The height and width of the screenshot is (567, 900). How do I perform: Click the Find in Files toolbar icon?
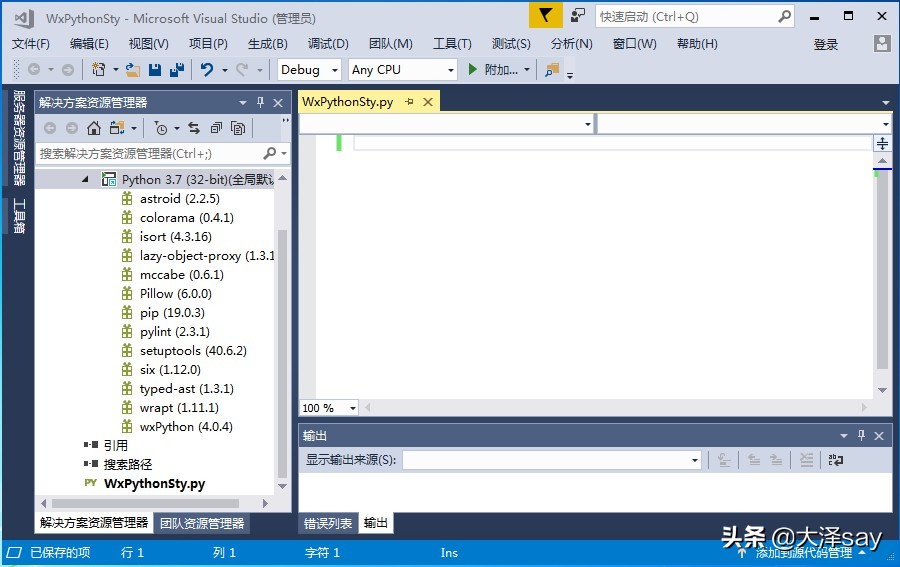[552, 70]
